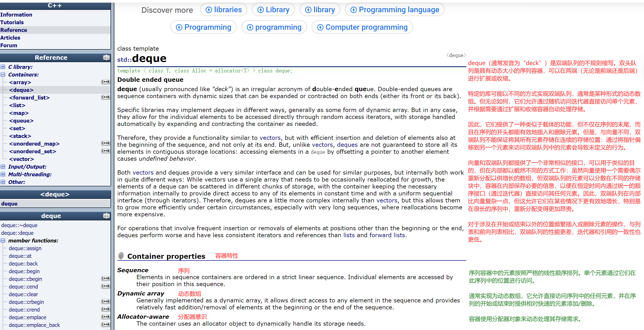Click the Computer programming suggestion chip
Viewport: 644px width, 330px height.
[362, 27]
